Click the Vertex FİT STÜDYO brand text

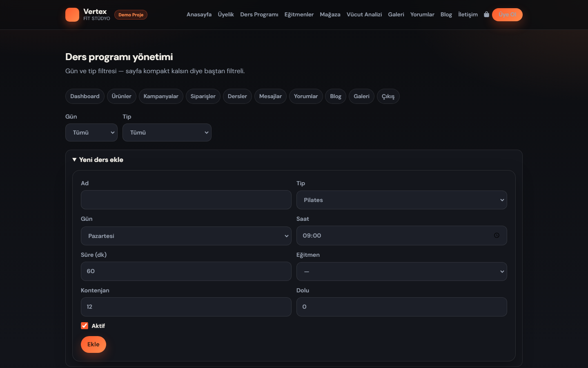pyautogui.click(x=97, y=14)
